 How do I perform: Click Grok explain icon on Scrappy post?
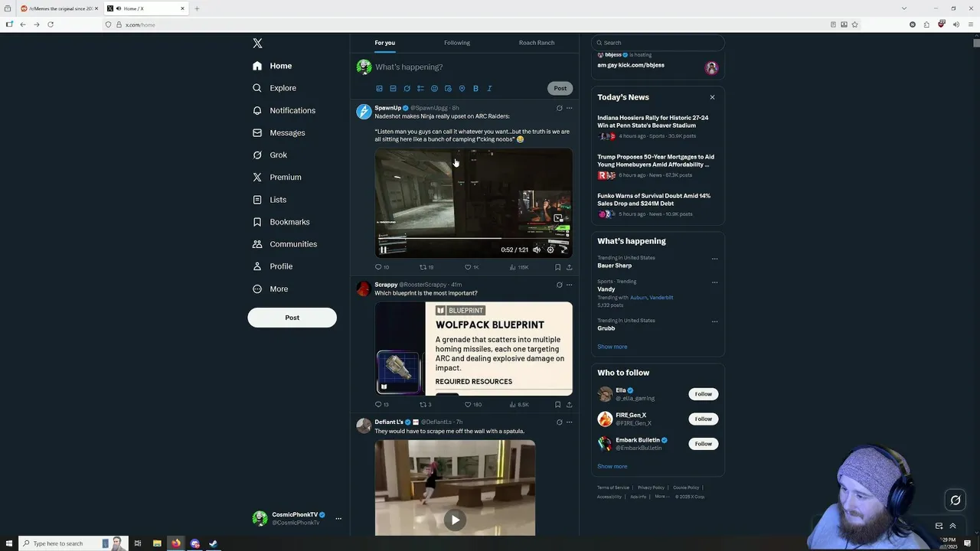pos(559,285)
